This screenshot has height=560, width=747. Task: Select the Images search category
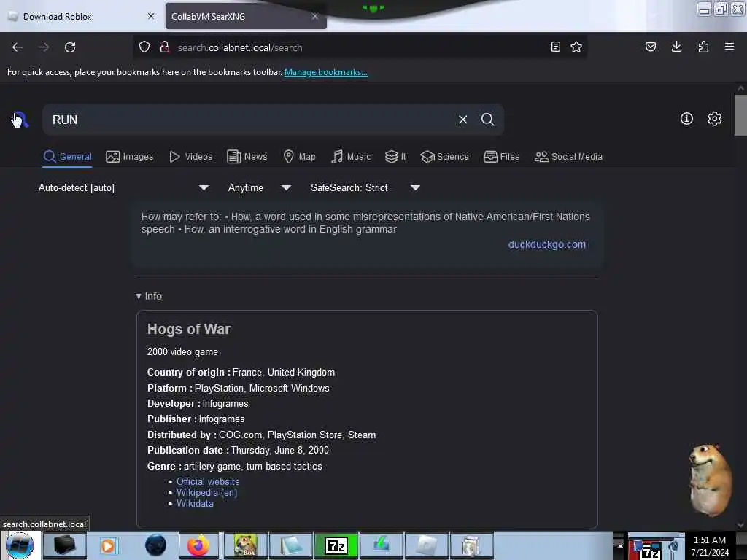click(x=130, y=157)
